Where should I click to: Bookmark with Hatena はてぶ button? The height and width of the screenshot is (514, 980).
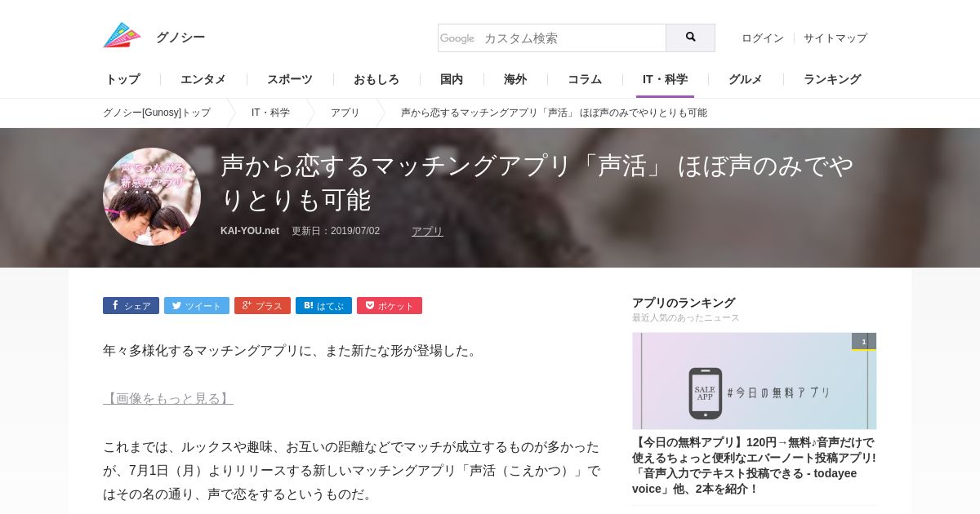(323, 306)
